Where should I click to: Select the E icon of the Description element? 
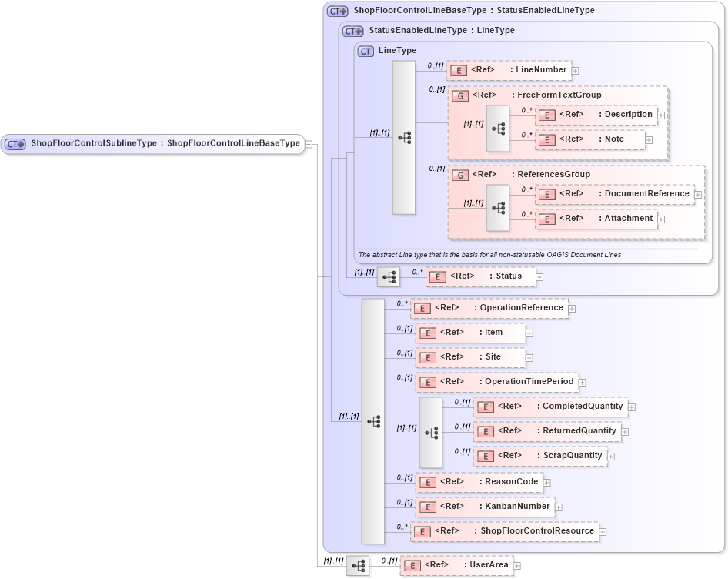click(547, 115)
